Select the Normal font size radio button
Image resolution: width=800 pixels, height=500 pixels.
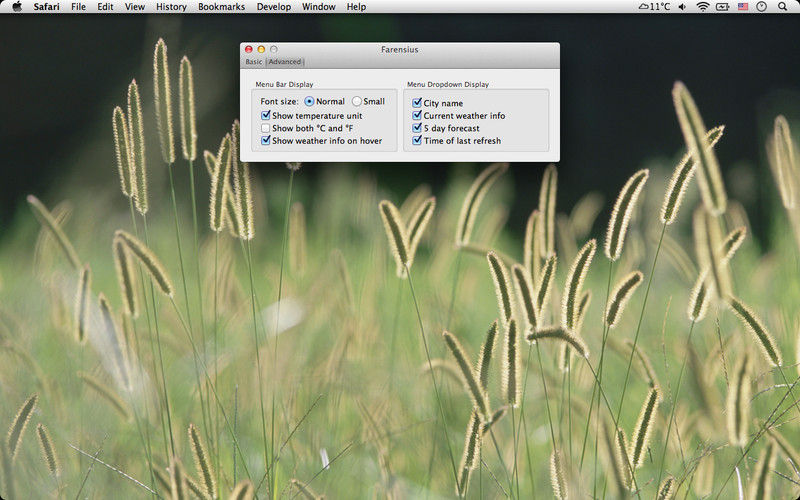click(309, 102)
